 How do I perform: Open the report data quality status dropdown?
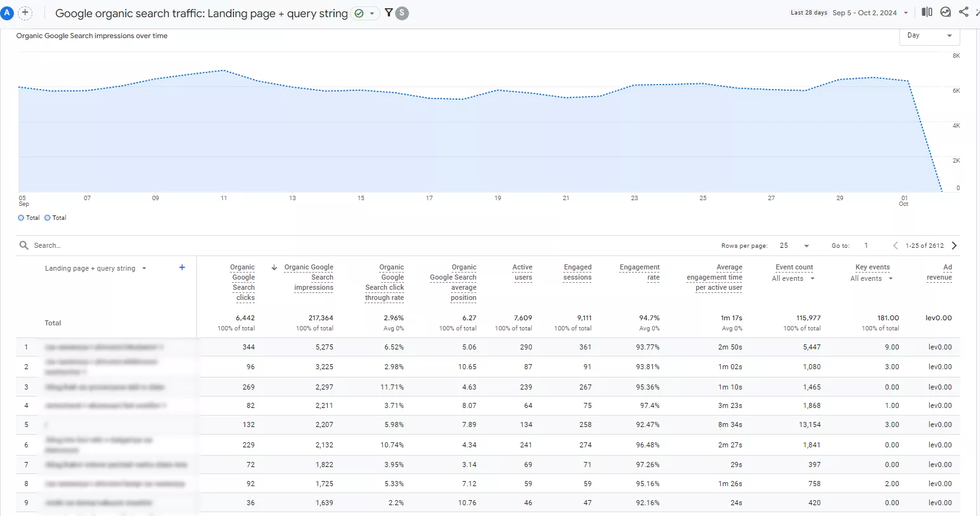click(366, 13)
